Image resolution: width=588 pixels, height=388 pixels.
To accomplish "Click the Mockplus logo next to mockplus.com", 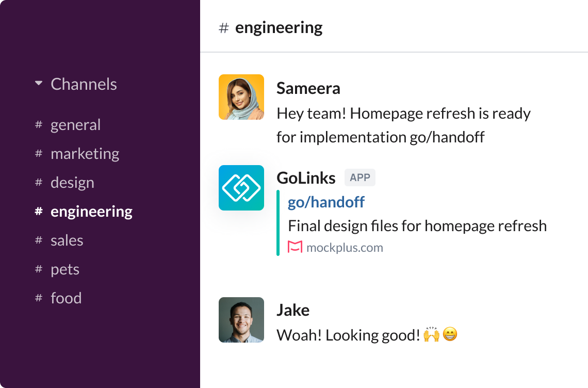I will 293,247.
